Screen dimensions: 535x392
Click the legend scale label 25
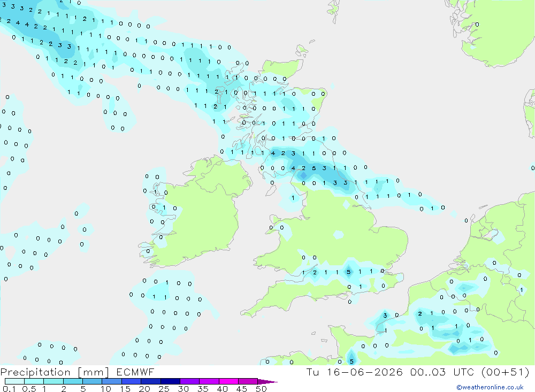pyautogui.click(x=164, y=389)
